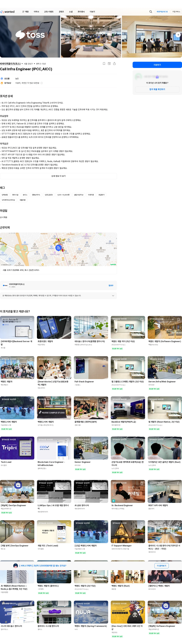Click the icon between bookmark and share
Screen dimensions: 182x644
click(109, 64)
